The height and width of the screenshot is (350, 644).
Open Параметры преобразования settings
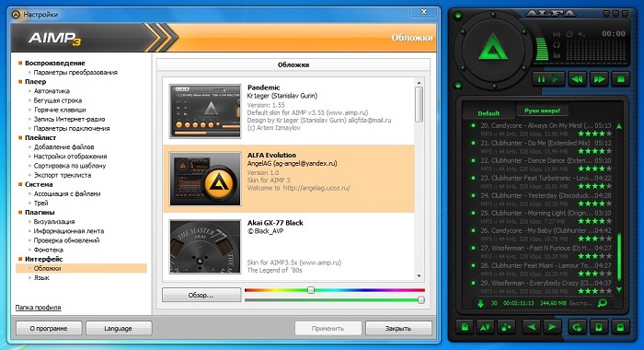tap(75, 73)
